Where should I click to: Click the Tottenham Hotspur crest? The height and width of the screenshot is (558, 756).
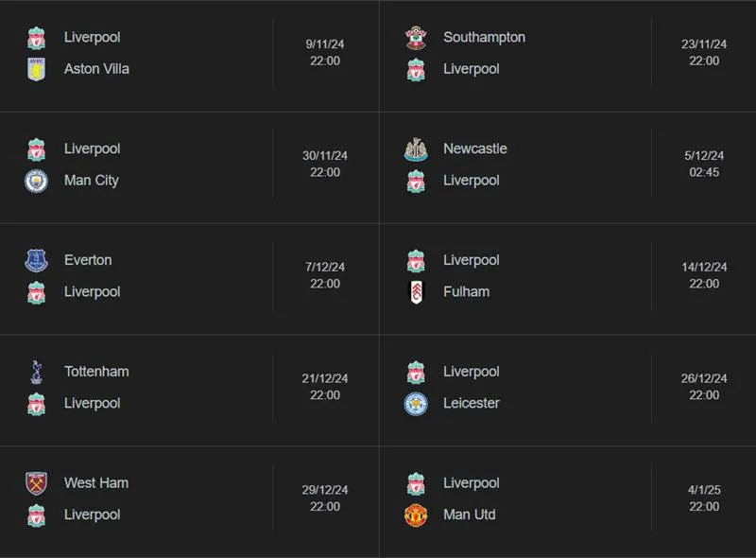(x=36, y=371)
